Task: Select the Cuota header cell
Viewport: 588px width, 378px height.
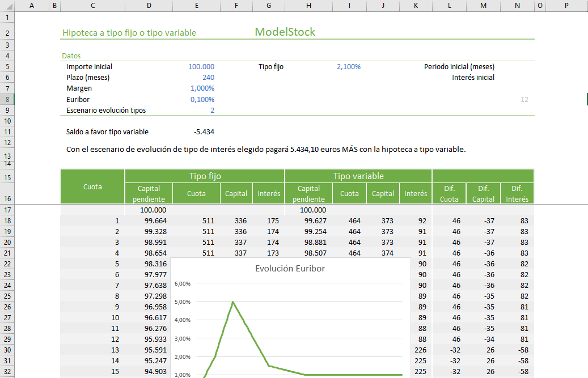Action: tap(92, 186)
